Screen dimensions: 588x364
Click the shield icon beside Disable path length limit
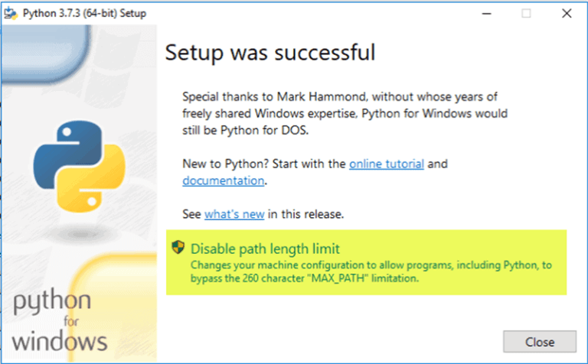pos(178,247)
